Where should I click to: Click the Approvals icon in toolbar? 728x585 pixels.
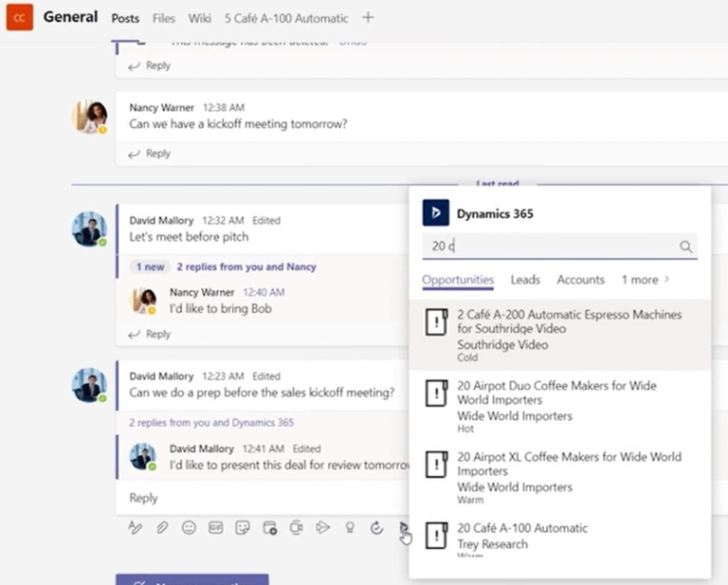(376, 527)
